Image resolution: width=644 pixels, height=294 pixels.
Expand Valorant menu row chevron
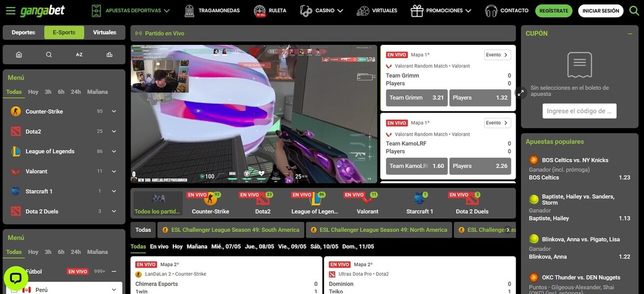[114, 171]
